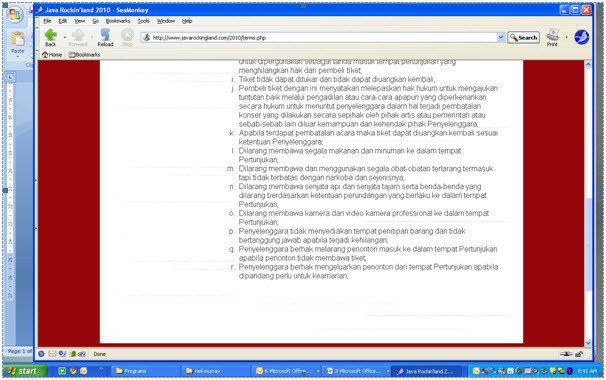606x380 pixels.
Task: Open the Bookmarks folder in personal toolbar
Action: [84, 55]
